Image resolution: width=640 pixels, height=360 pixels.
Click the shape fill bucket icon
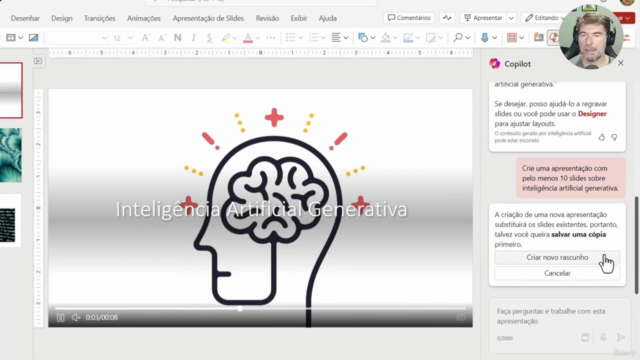[x=385, y=38]
